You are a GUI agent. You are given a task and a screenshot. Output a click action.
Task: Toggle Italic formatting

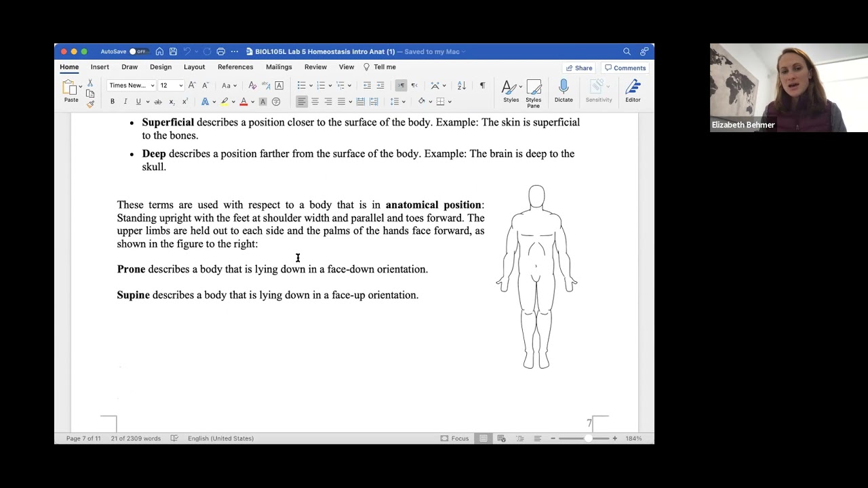pos(125,102)
